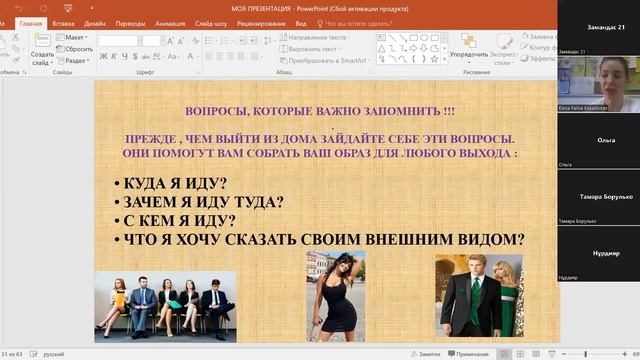Open Контур shape outline options
This screenshot has width=640, height=360.
pyautogui.click(x=539, y=47)
